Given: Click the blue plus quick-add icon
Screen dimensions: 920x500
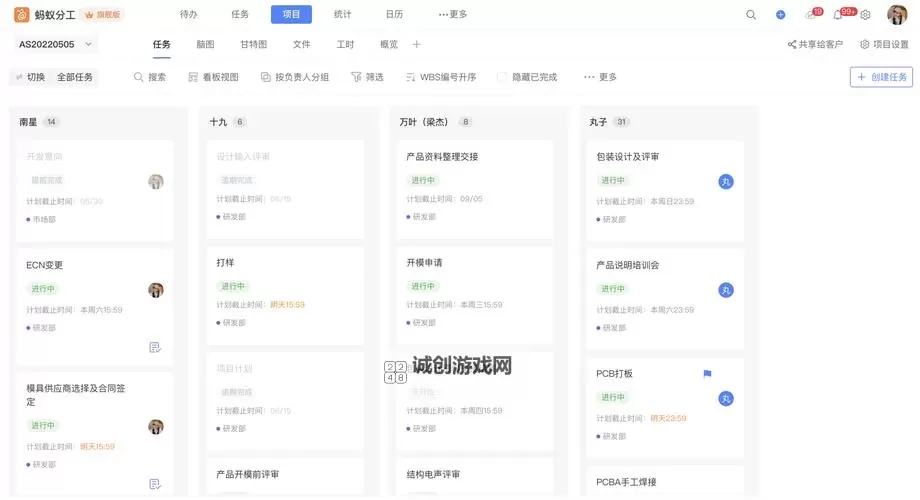Looking at the screenshot, I should click(x=780, y=15).
